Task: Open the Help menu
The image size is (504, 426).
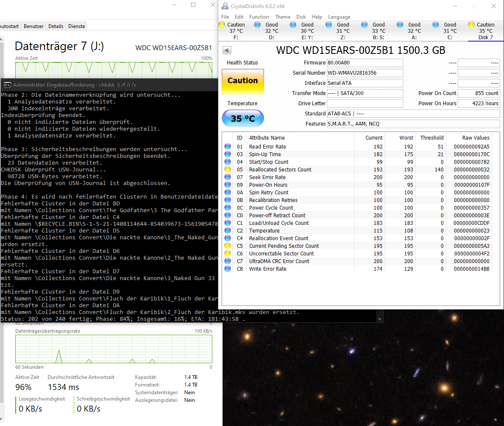Action: (317, 17)
